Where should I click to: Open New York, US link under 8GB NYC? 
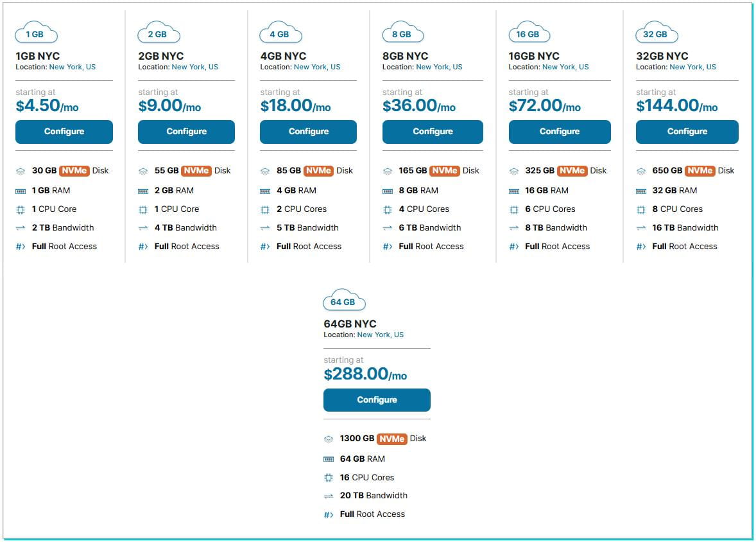pyautogui.click(x=439, y=67)
